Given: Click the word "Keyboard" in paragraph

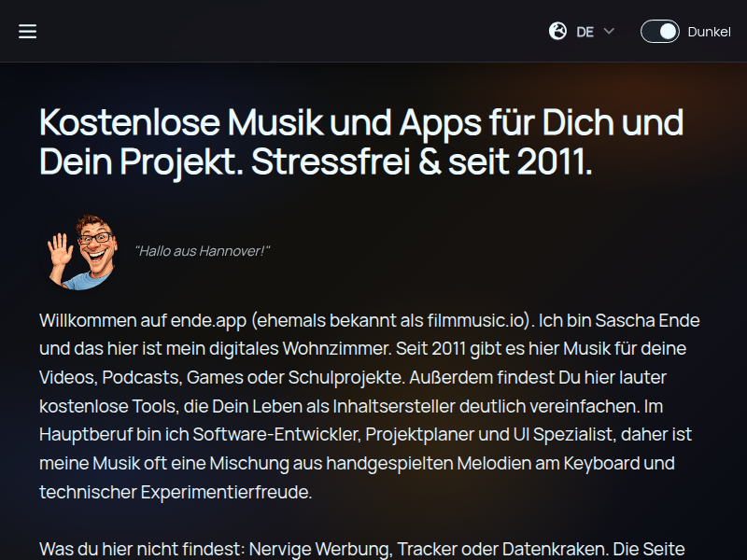Looking at the screenshot, I should 601,463.
